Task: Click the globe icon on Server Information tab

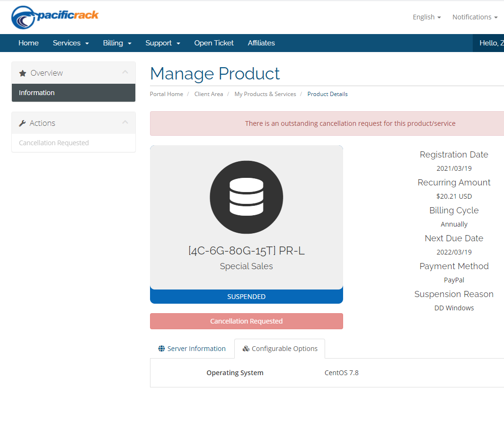Action: (x=161, y=349)
